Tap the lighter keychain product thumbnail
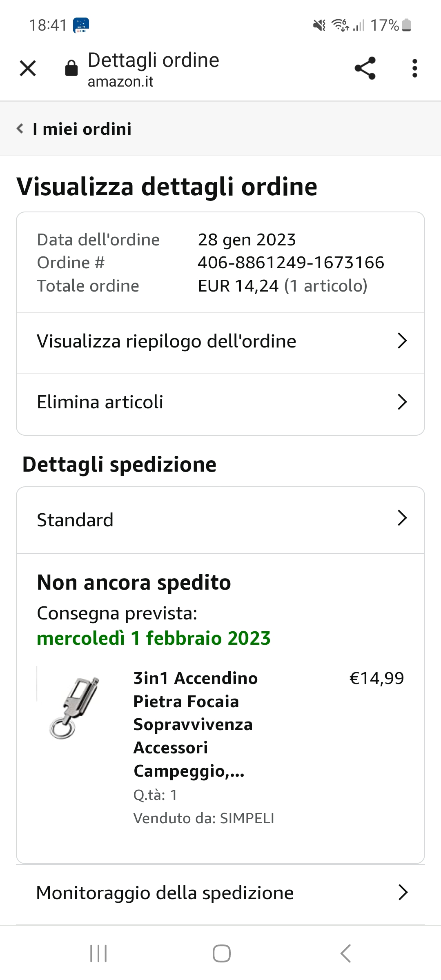Image resolution: width=441 pixels, height=980 pixels. click(x=74, y=708)
